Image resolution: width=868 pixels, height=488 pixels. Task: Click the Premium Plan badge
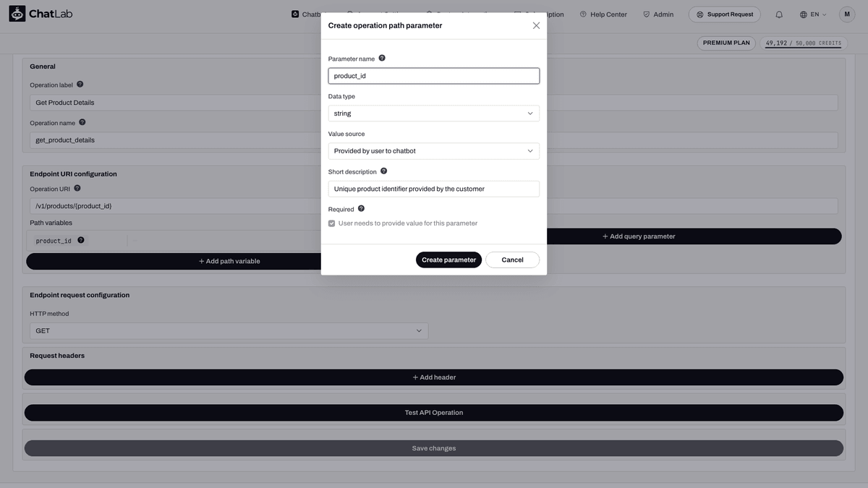coord(726,43)
